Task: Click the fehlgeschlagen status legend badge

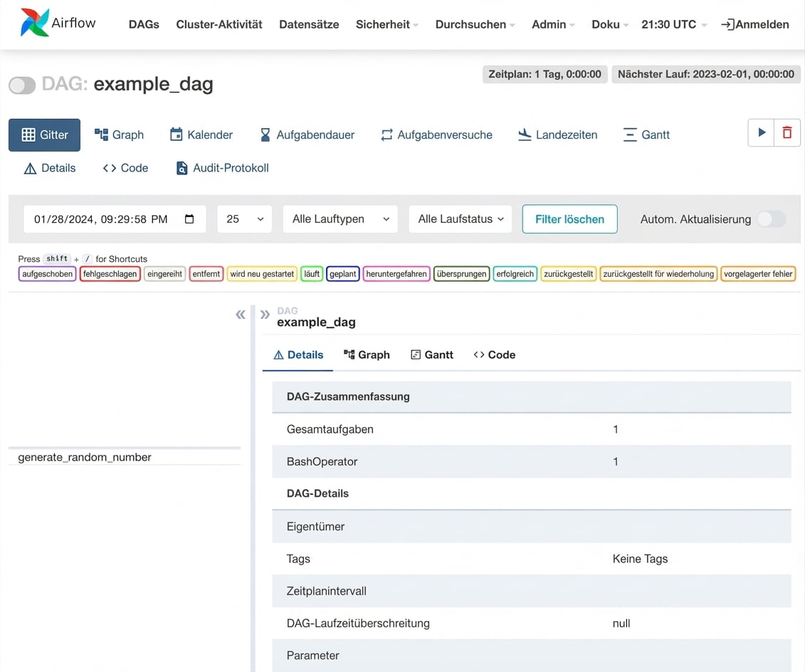Action: pos(110,274)
